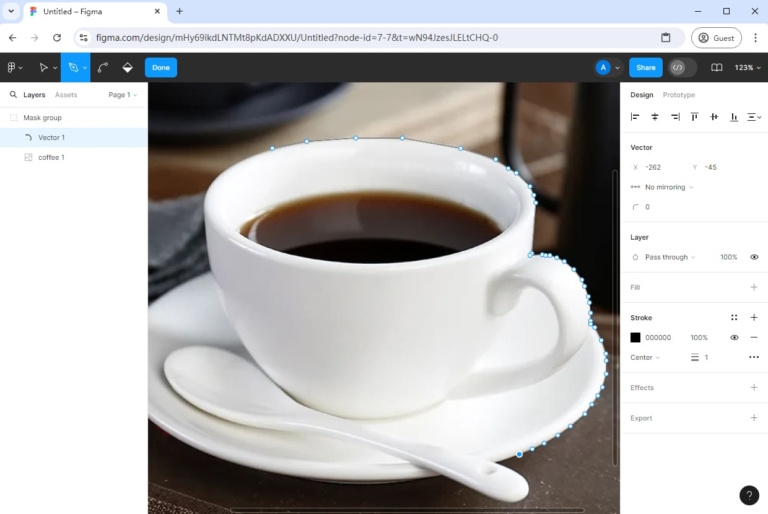Click the Pen tool icon
The width and height of the screenshot is (768, 514).
72,68
